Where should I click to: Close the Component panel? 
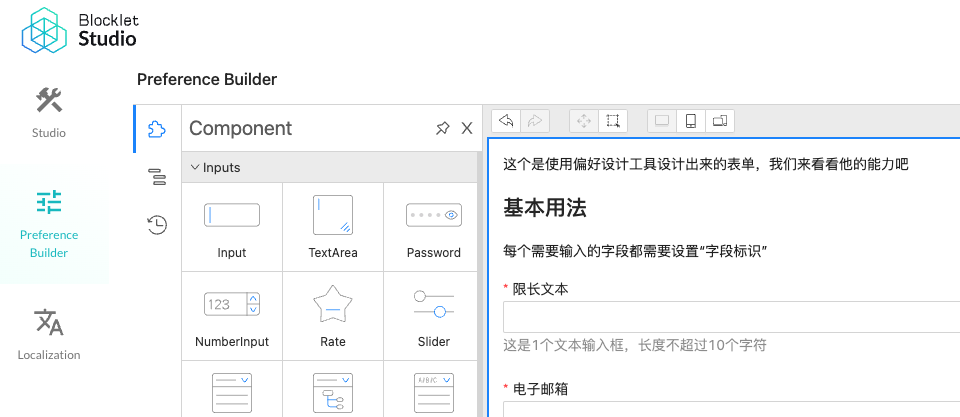click(x=466, y=128)
